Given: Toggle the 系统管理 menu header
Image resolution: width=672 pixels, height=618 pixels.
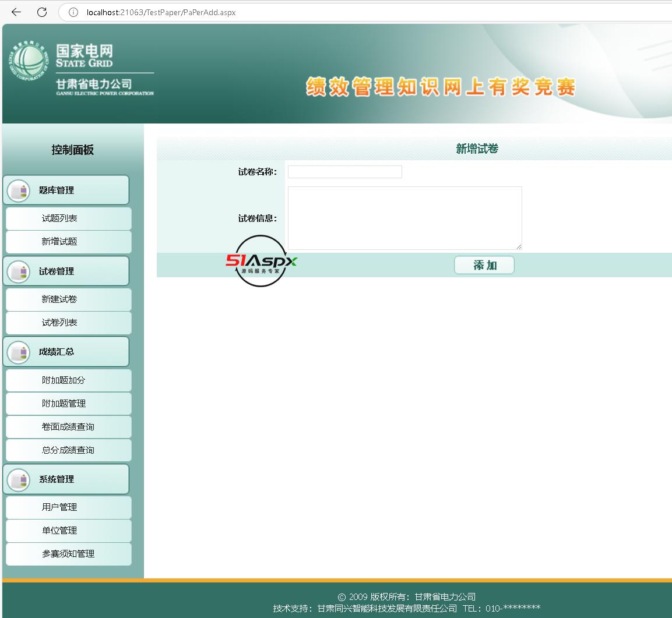Looking at the screenshot, I should pyautogui.click(x=66, y=479).
